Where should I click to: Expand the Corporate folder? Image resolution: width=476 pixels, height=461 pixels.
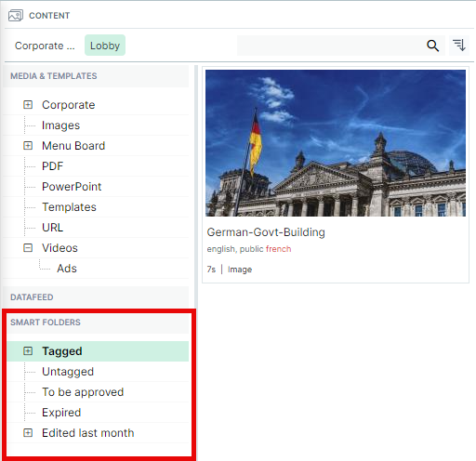point(28,105)
